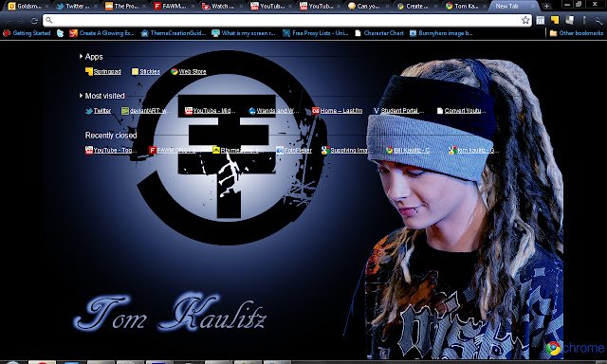Click the address bar input field
This screenshot has height=364, width=607.
286,21
